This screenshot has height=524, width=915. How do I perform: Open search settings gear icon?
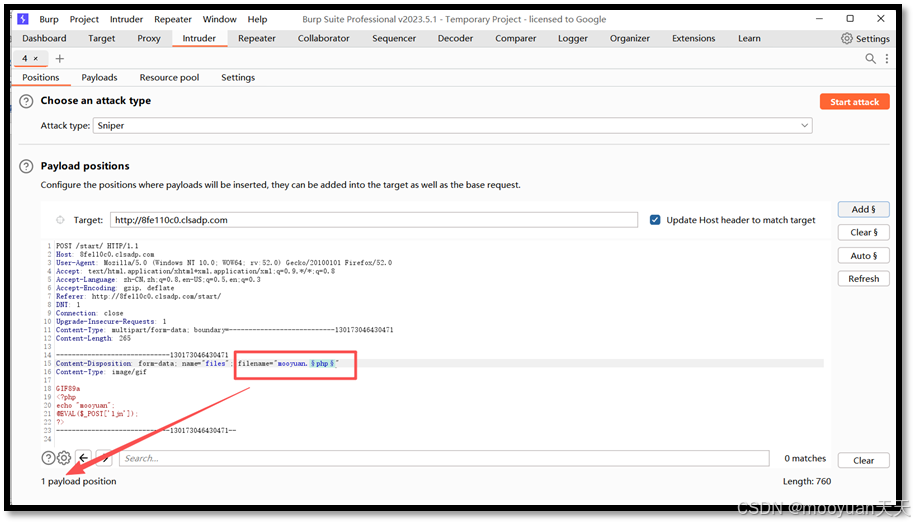pos(64,458)
